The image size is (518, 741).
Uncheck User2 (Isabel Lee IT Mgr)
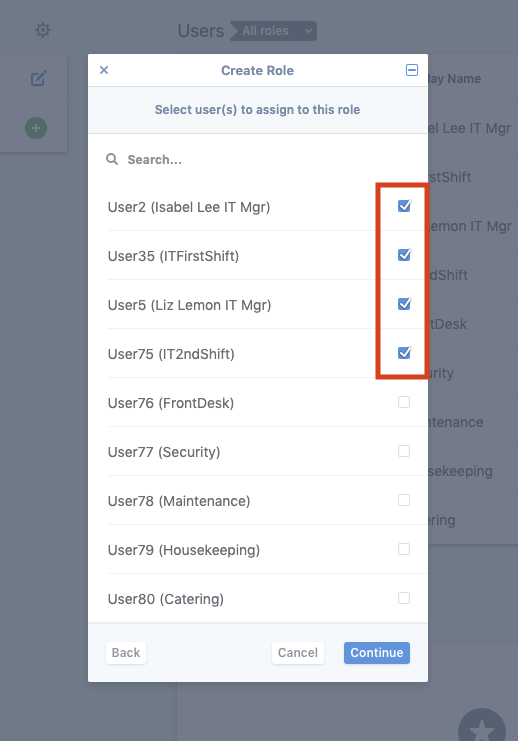(x=404, y=206)
